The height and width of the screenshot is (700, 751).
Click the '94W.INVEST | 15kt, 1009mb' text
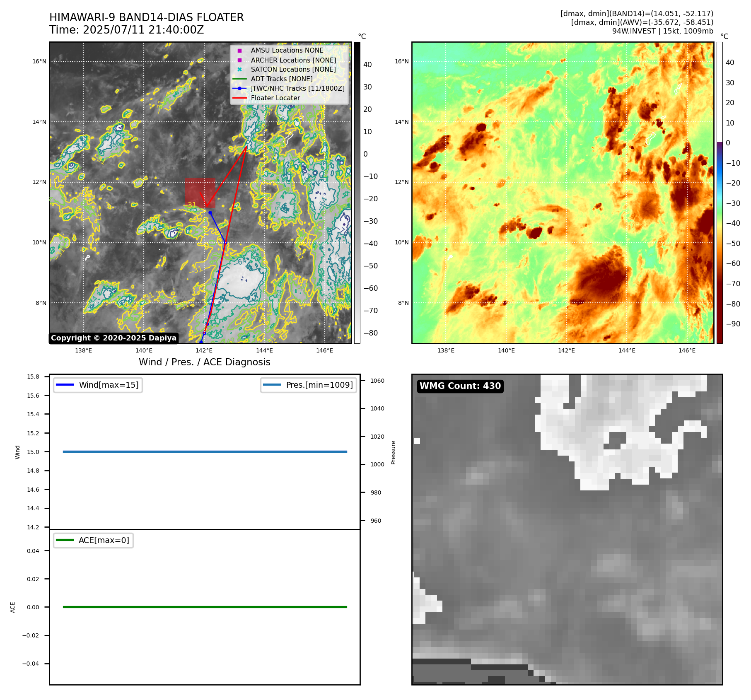pyautogui.click(x=663, y=31)
